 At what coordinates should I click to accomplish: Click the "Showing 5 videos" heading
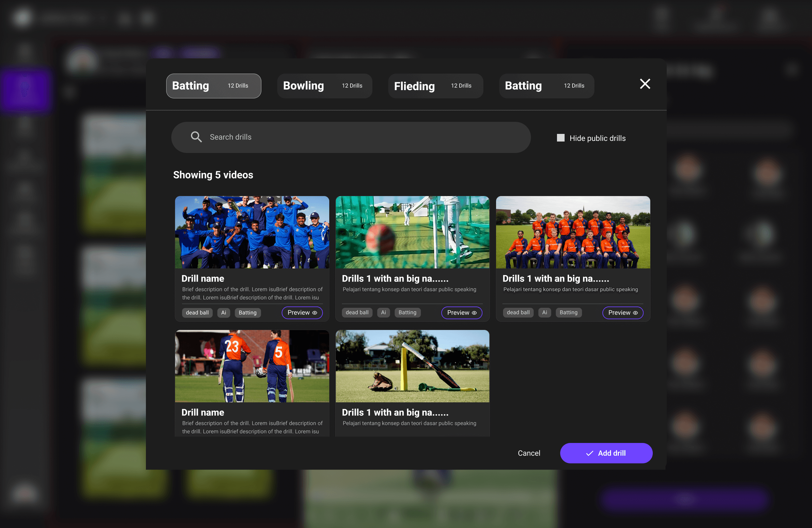tap(213, 175)
